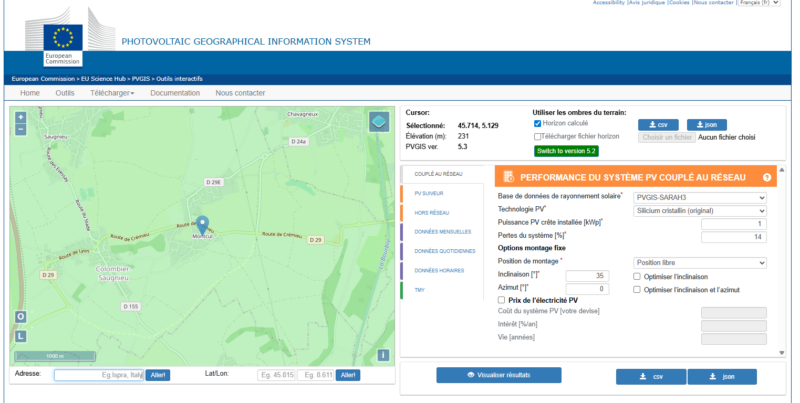Switch to the PV Suiveur tab
Viewport: 800px width, 403px height.
point(429,192)
